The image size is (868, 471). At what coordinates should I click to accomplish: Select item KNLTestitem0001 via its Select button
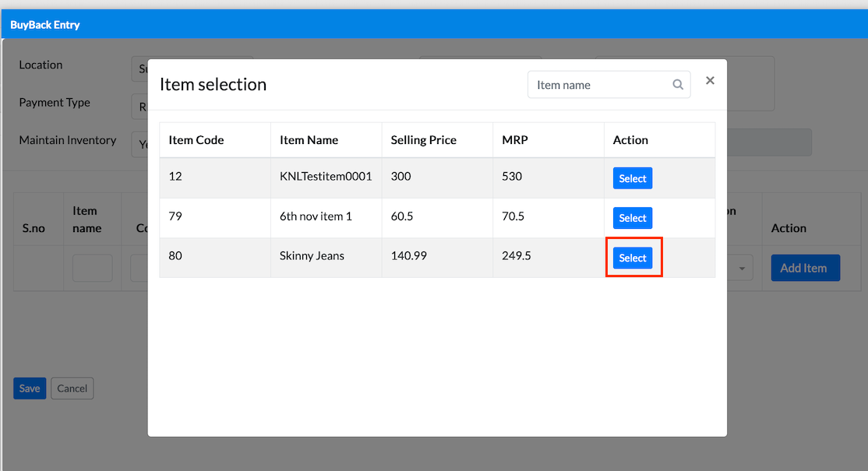632,178
